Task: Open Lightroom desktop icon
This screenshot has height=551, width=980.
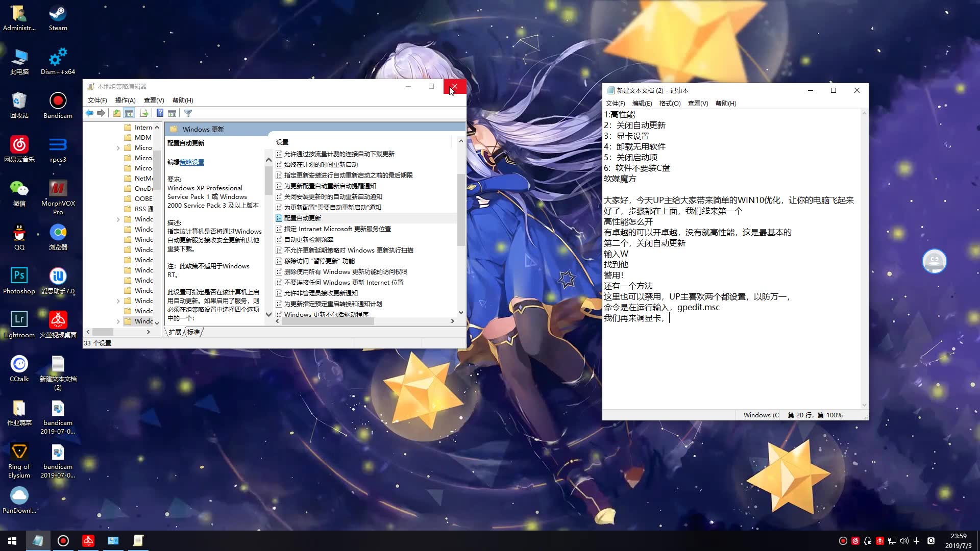Action: [x=19, y=325]
